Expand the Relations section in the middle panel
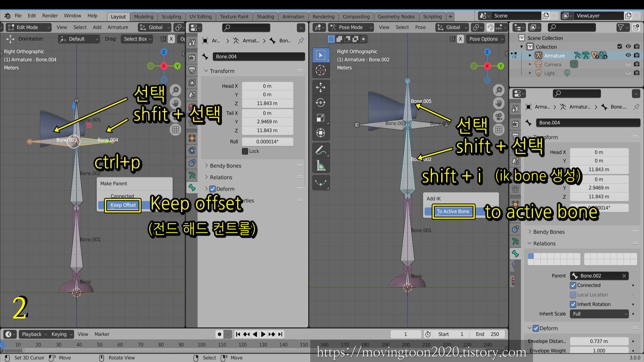Image resolution: width=644 pixels, height=362 pixels. (x=221, y=177)
